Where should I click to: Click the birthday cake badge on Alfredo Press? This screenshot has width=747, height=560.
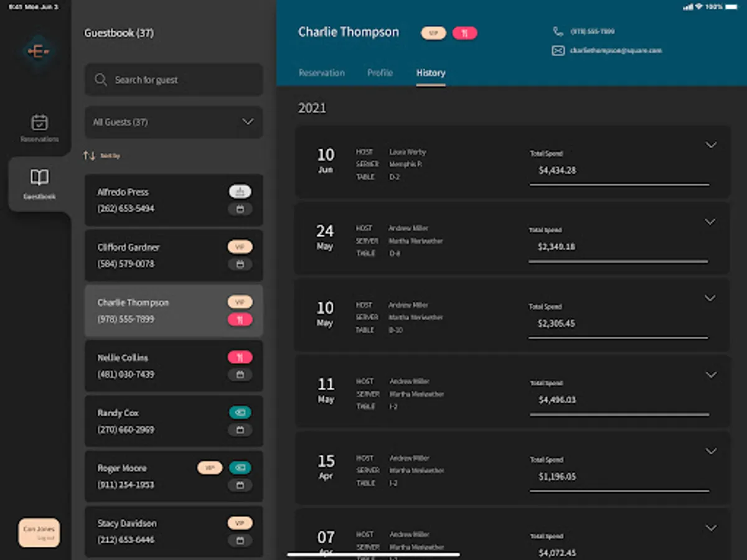coord(240,192)
